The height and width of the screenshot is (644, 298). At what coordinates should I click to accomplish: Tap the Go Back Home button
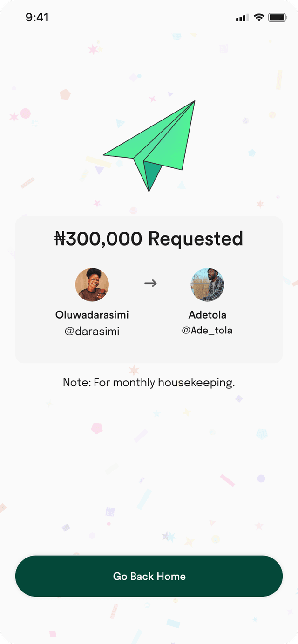click(x=149, y=576)
